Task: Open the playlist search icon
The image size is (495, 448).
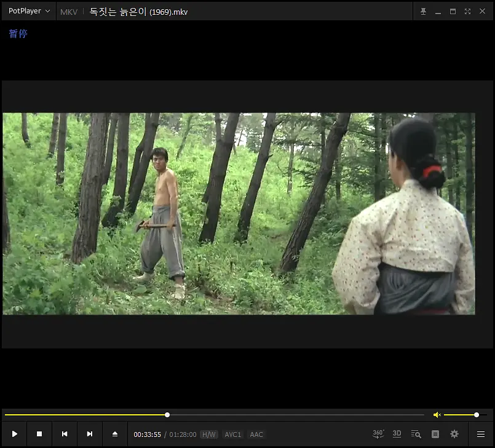Action: pyautogui.click(x=416, y=434)
